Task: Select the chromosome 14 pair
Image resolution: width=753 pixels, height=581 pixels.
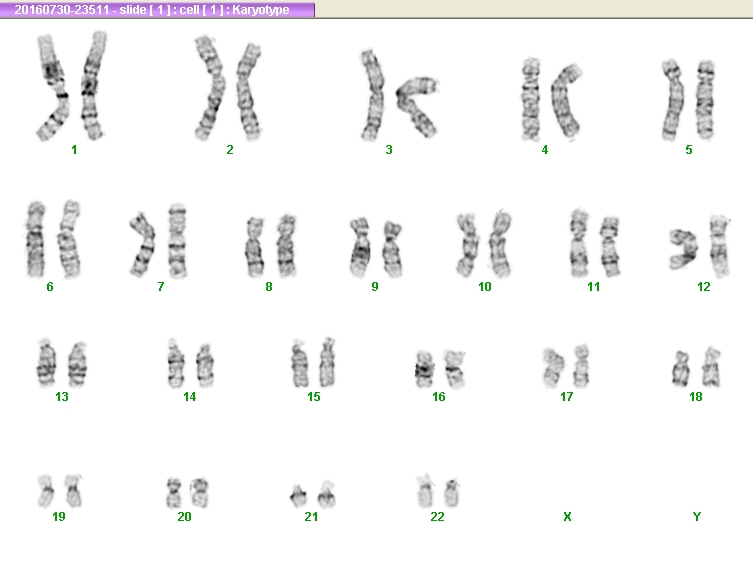Action: click(x=191, y=363)
